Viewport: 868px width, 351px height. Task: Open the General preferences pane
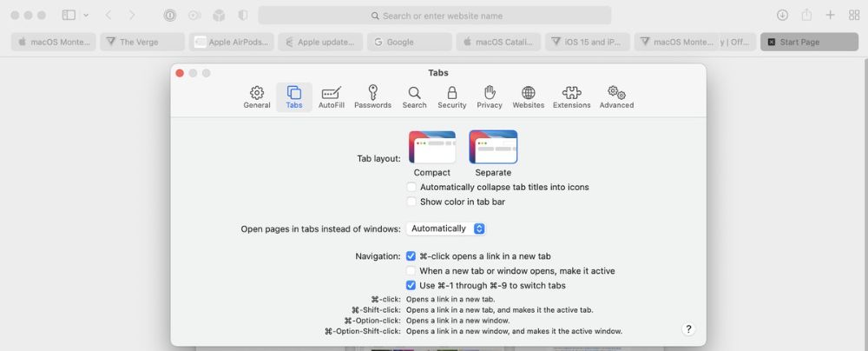coord(257,96)
